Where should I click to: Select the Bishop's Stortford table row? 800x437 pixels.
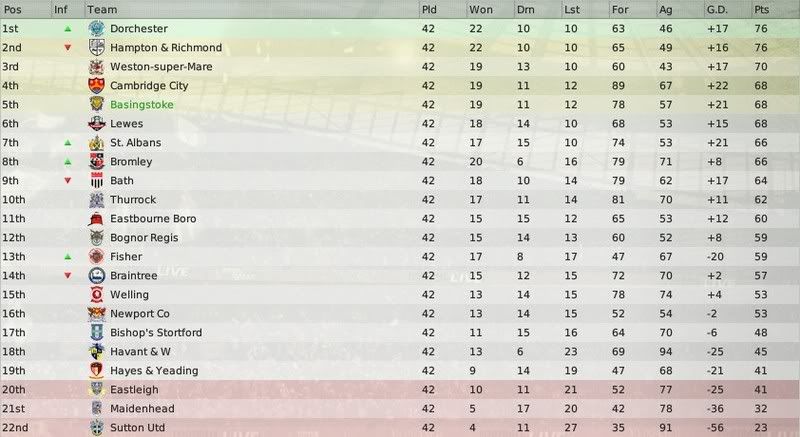click(400, 332)
